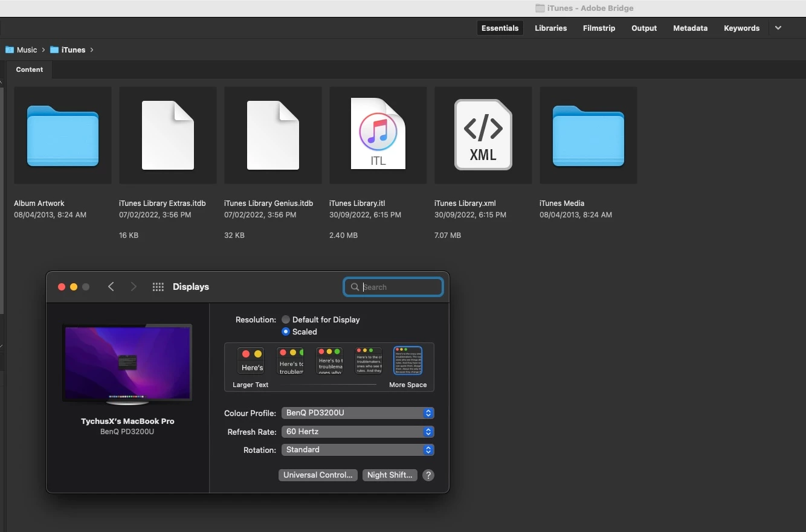Screen dimensions: 806x532
Task: Open Universal Control settings
Action: 318,475
